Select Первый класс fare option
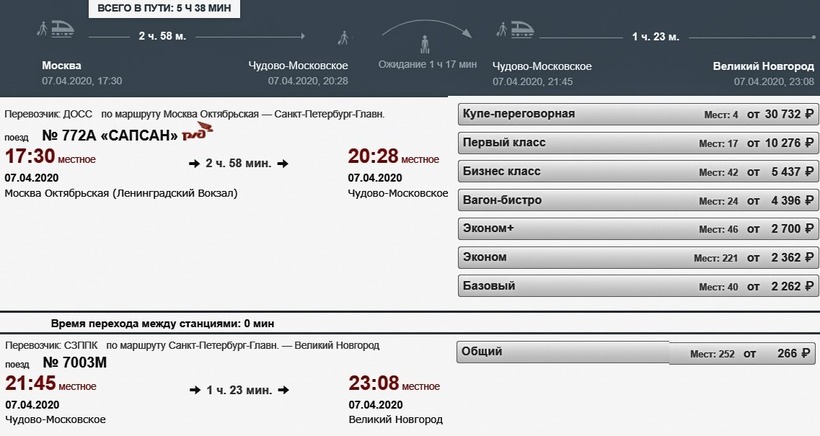This screenshot has width=820, height=436. 638,143
